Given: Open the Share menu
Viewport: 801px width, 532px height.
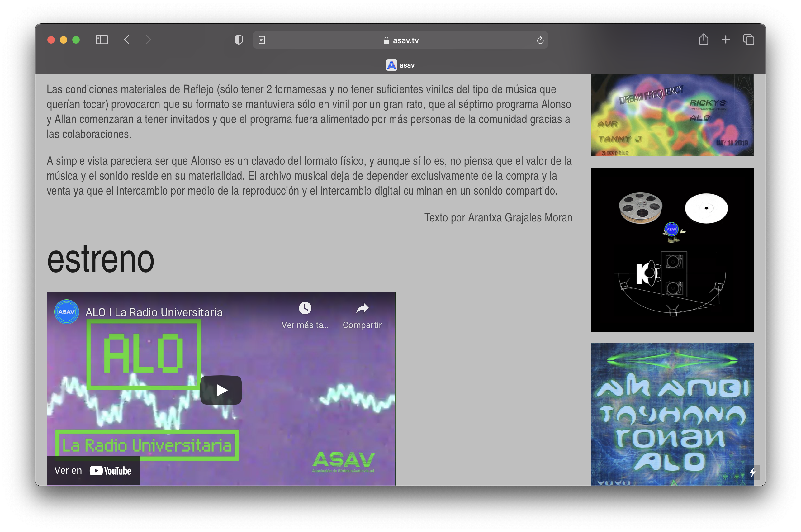Looking at the screenshot, I should tap(703, 39).
